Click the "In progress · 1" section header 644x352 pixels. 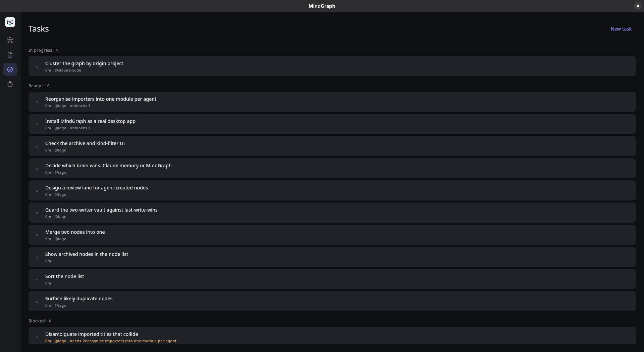tap(43, 50)
